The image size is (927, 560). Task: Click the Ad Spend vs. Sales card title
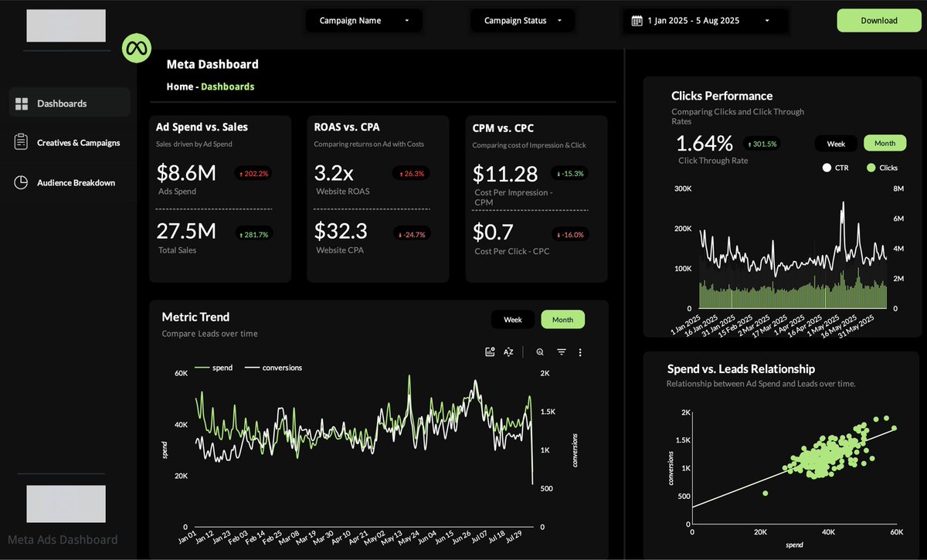click(x=202, y=127)
